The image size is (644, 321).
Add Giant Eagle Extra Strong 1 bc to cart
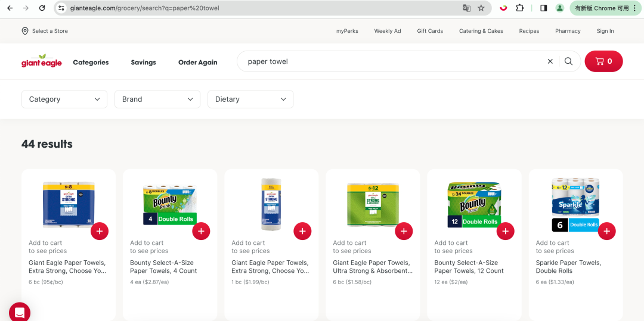pos(302,231)
